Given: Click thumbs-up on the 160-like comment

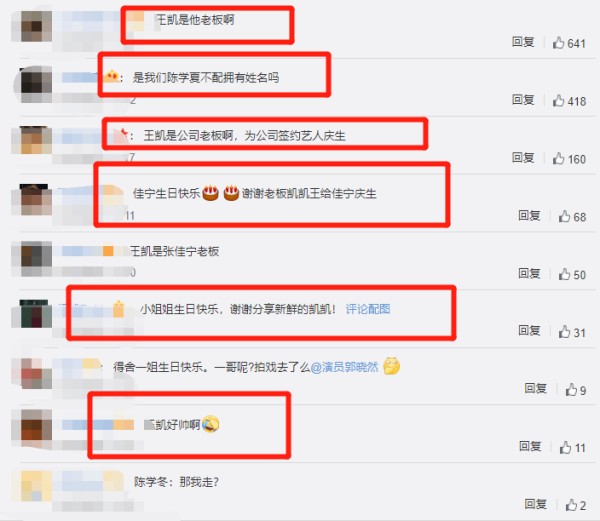Looking at the screenshot, I should point(559,158).
